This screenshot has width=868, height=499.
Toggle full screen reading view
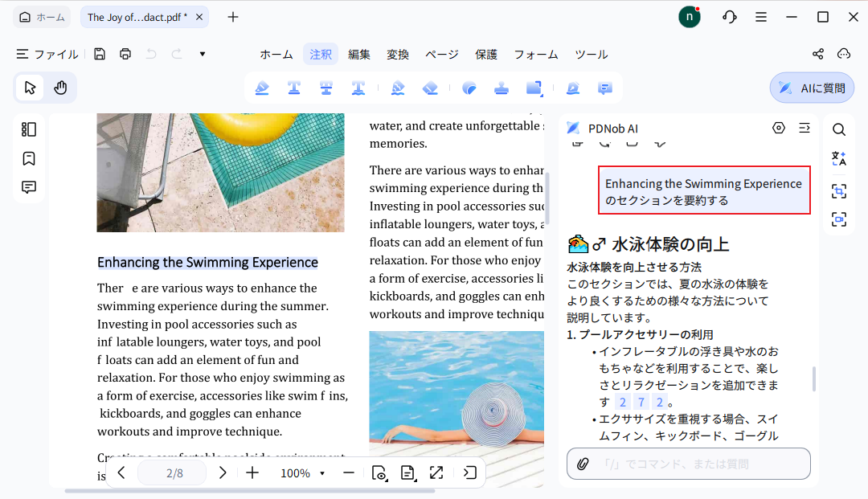[x=436, y=473]
